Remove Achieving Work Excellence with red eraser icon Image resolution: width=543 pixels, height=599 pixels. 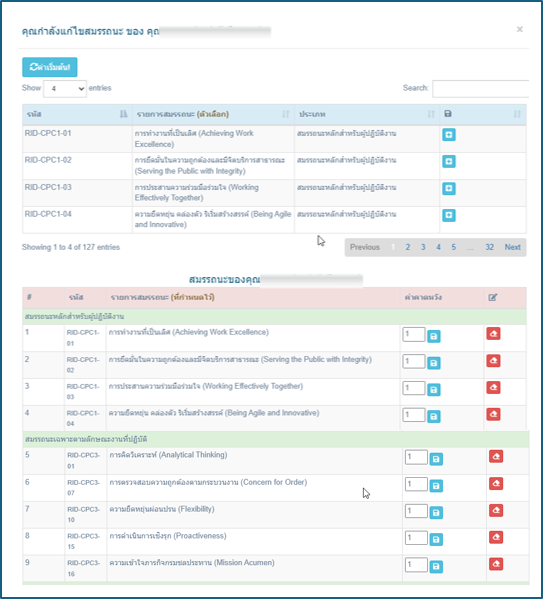[493, 333]
